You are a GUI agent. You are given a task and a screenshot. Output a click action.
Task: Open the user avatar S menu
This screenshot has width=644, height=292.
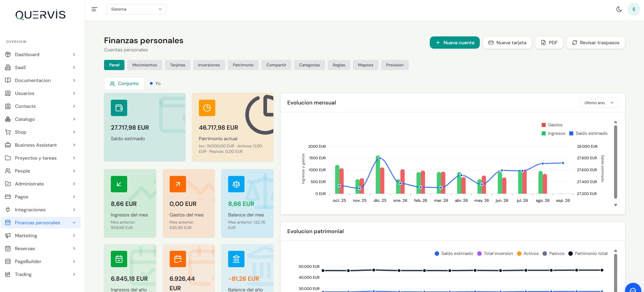633,9
